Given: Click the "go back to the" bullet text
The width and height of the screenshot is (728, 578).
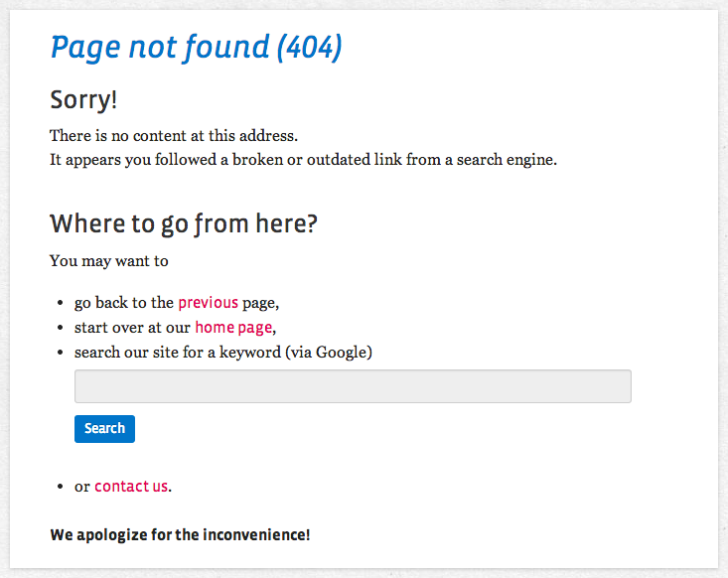Looking at the screenshot, I should click(x=124, y=303).
